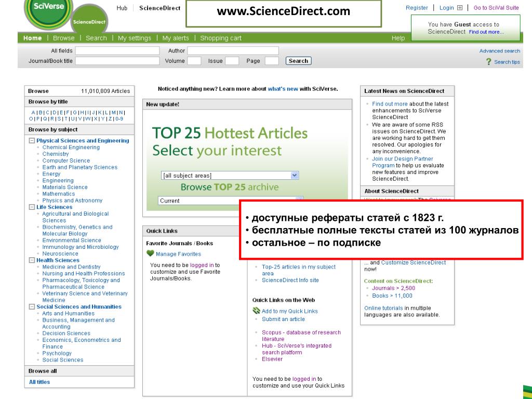Click the Find out more guest access link
Viewport: 532px width, 399px height.
[x=486, y=32]
